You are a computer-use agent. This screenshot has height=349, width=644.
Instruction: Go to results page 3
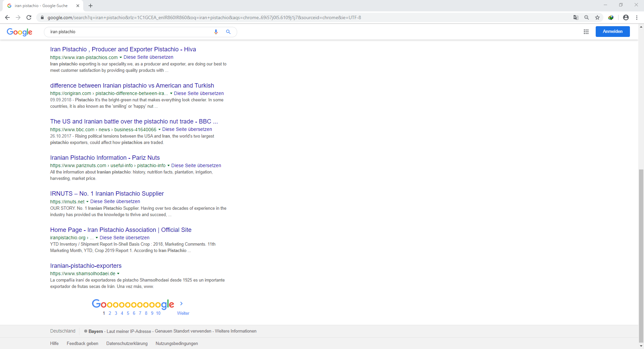coord(116,313)
